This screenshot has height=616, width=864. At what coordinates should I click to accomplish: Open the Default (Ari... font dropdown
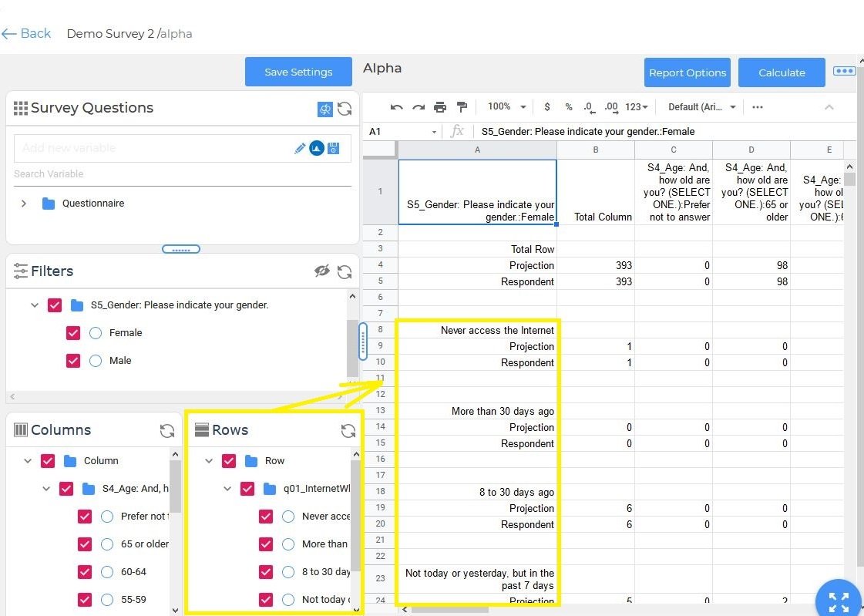tap(702, 107)
